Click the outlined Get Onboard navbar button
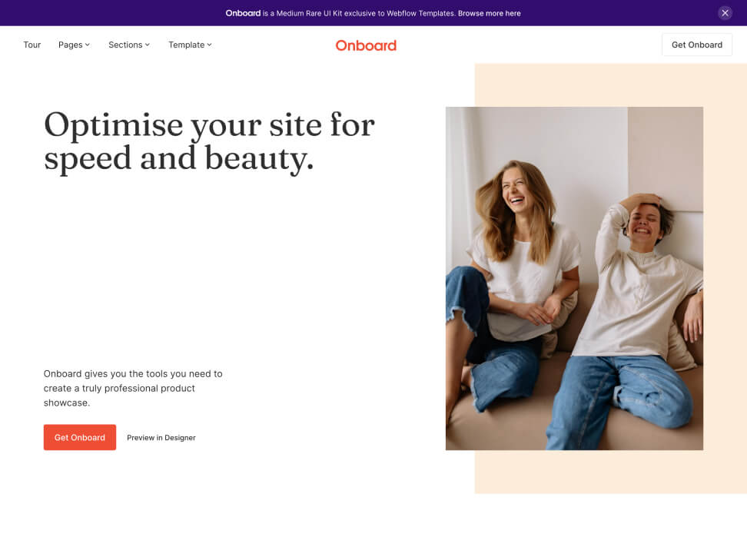Image resolution: width=747 pixels, height=560 pixels. coord(696,45)
